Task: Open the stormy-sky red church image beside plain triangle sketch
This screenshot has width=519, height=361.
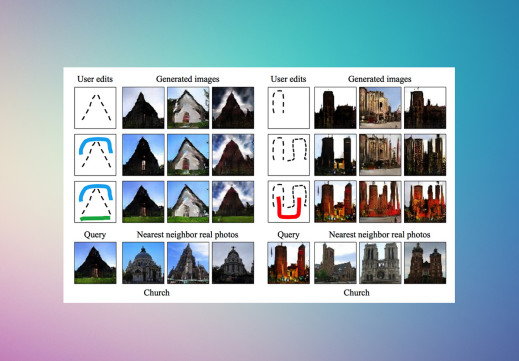Action: (x=233, y=108)
